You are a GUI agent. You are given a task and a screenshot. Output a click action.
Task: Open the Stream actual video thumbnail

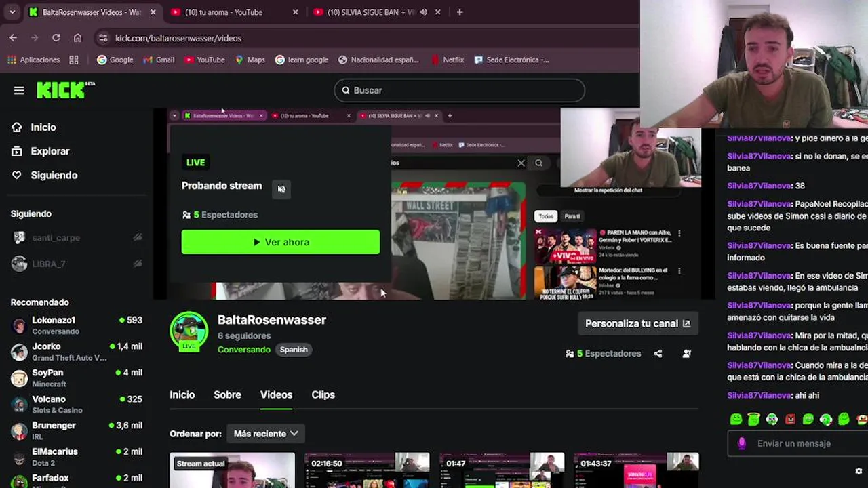[232, 470]
